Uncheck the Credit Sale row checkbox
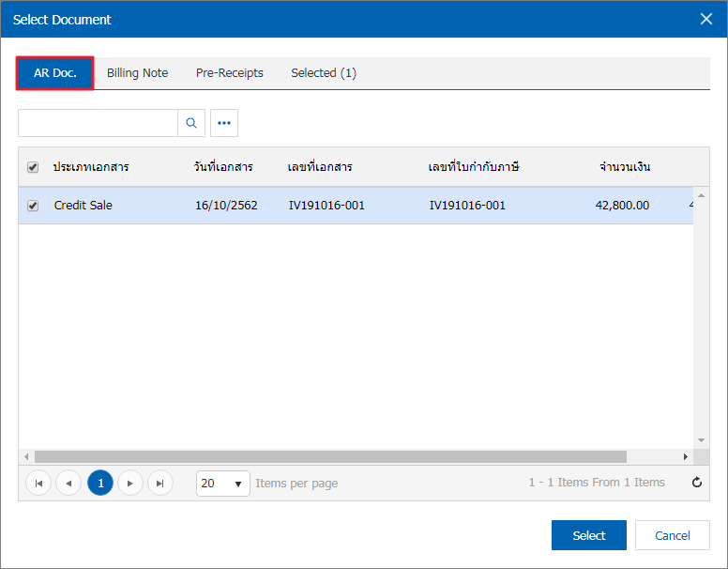 [33, 206]
